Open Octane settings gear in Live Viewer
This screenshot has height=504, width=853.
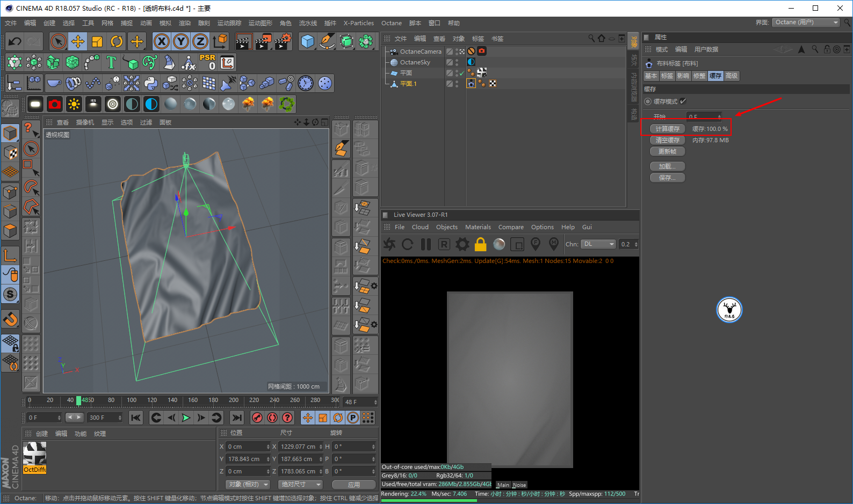click(x=462, y=245)
